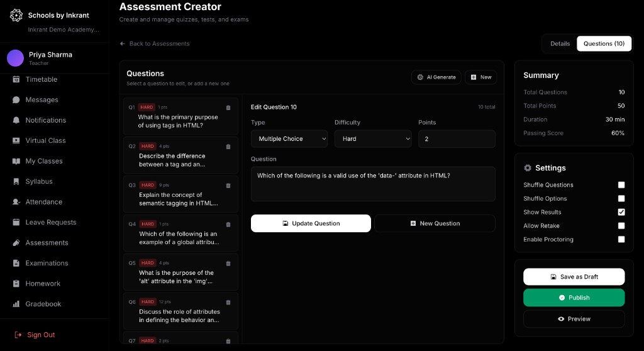Delete question Q7 using its trash icon
Viewport: 644px width, 351px height.
point(228,341)
